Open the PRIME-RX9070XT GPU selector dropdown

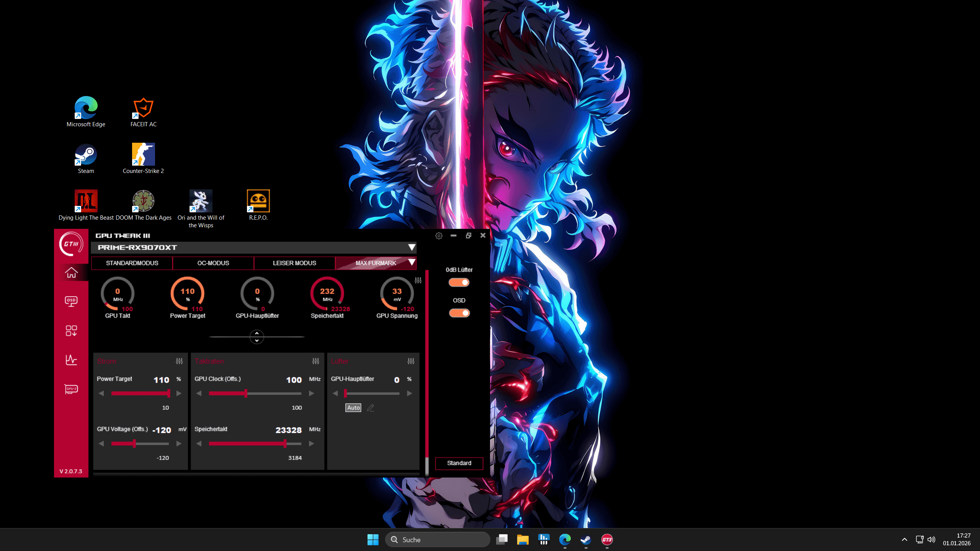[411, 248]
